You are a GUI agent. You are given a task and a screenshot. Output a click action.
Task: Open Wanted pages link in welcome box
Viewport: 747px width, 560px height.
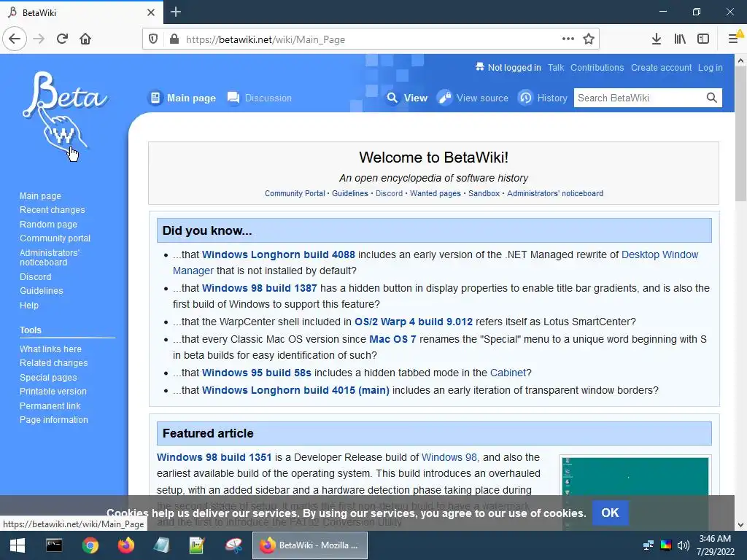tap(436, 193)
